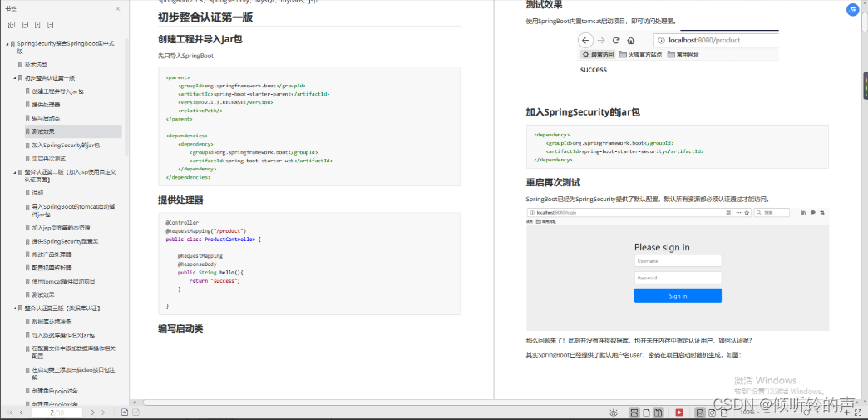Enter fullscreen mode
Screen dimensions: 868x420
tap(859, 413)
